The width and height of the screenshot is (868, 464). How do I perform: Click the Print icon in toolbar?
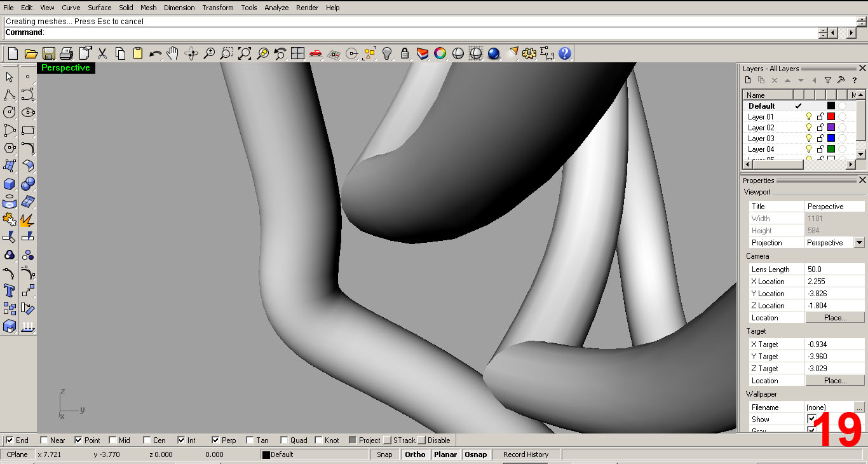66,53
